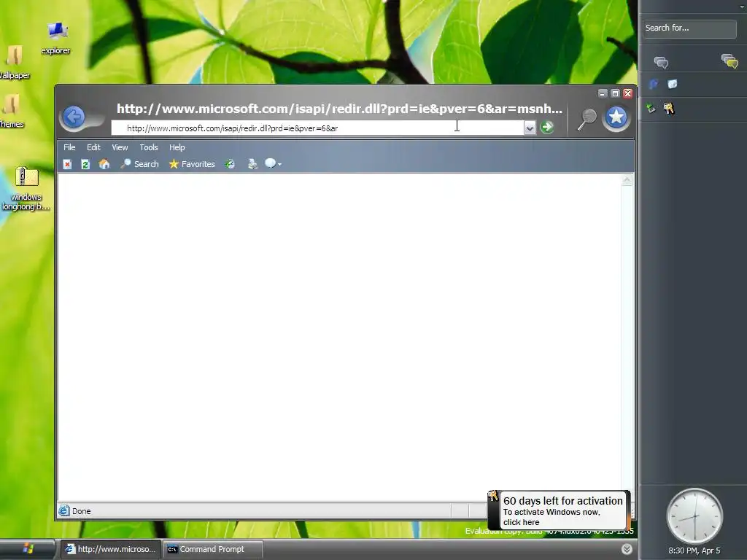Open the Tools menu
This screenshot has width=747, height=560.
149,147
